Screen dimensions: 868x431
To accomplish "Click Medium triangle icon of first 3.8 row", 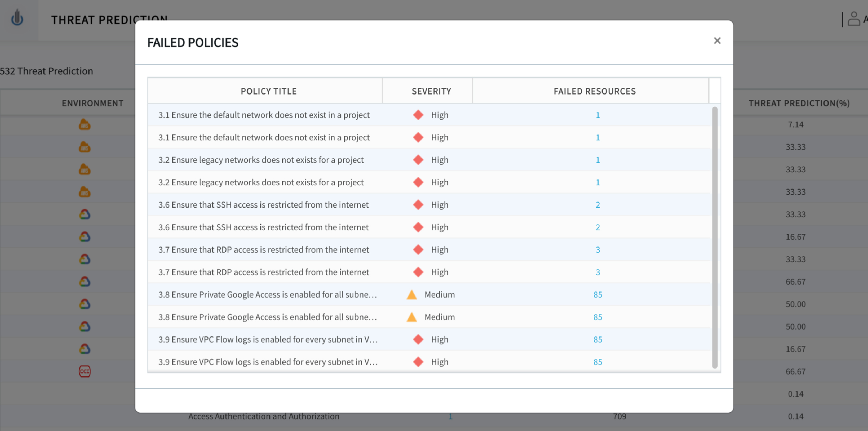I will tap(412, 295).
